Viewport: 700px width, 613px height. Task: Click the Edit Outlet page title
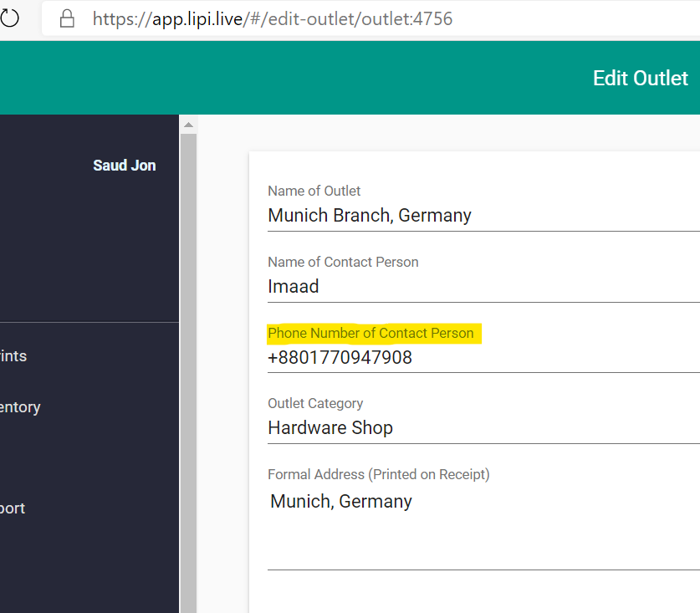pos(640,78)
